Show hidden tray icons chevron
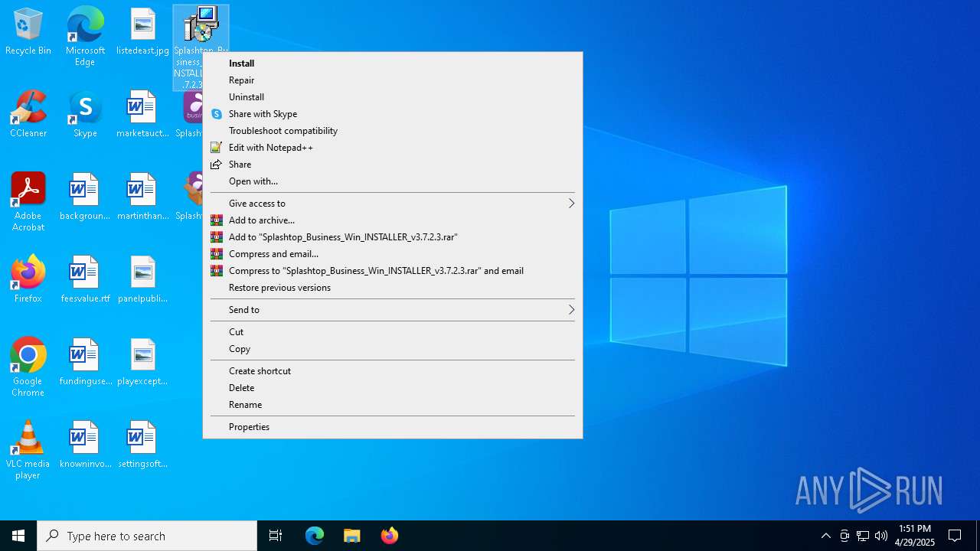Viewport: 980px width, 551px height. coord(825,536)
